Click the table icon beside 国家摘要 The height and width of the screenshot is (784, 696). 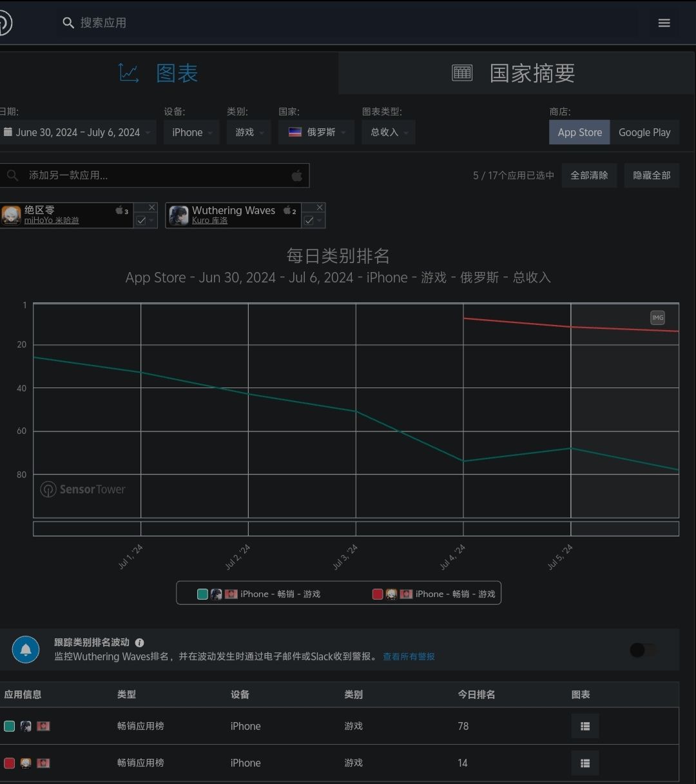pyautogui.click(x=462, y=73)
